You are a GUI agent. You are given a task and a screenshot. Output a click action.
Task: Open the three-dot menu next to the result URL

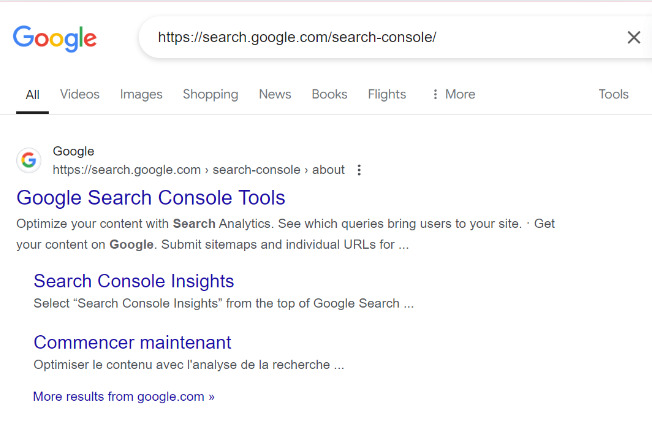[x=359, y=170]
